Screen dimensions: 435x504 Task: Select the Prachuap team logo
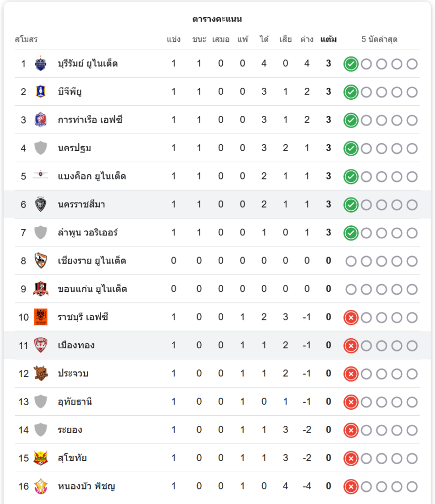[x=40, y=373]
